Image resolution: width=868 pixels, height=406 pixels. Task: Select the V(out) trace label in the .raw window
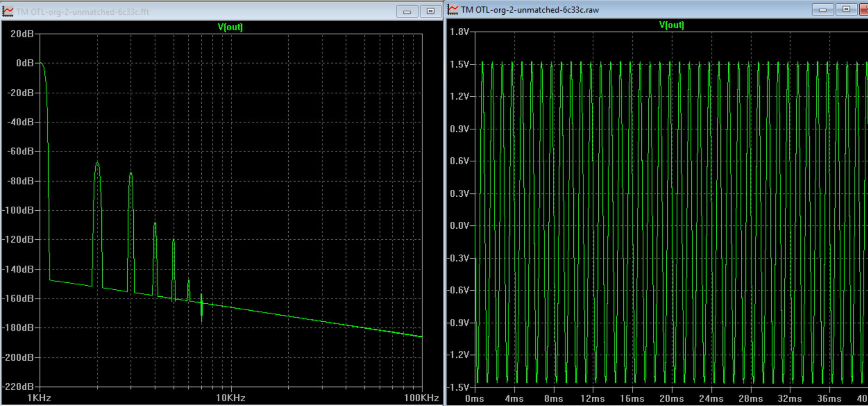click(x=671, y=25)
